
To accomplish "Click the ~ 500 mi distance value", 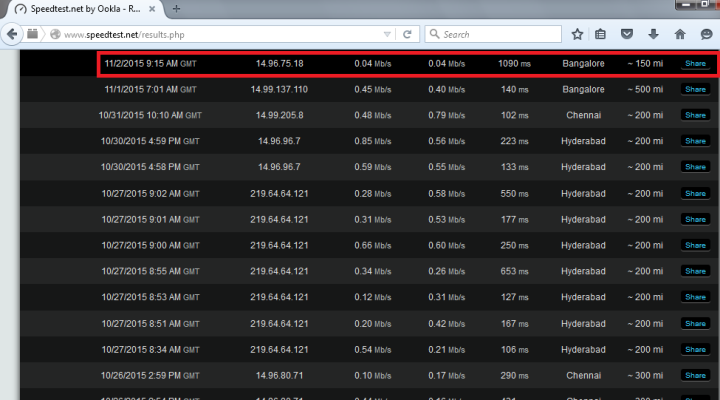I will coord(645,89).
